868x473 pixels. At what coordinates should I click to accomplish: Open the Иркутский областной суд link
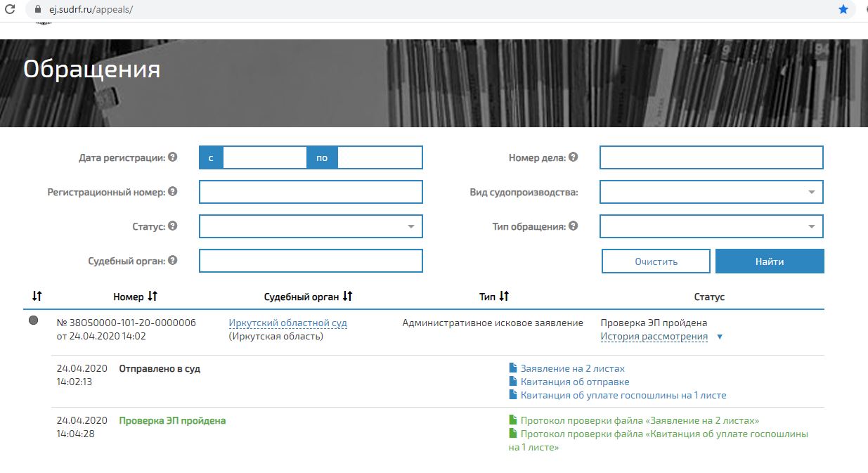288,323
